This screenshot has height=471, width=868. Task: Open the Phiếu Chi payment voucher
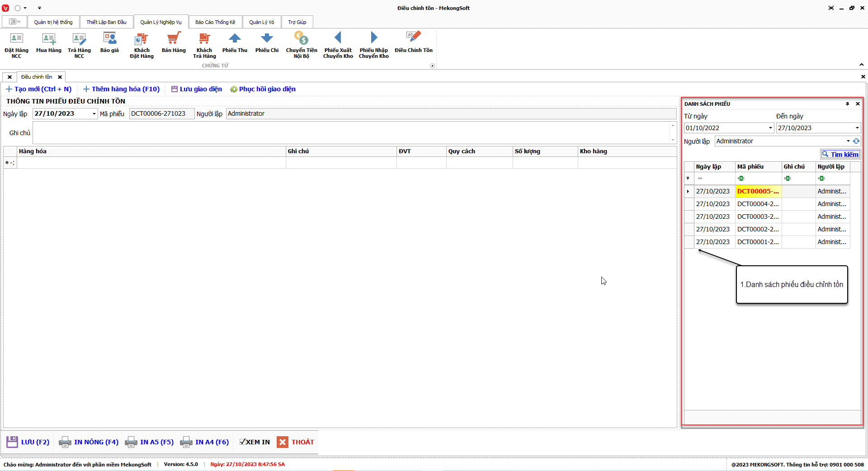267,43
